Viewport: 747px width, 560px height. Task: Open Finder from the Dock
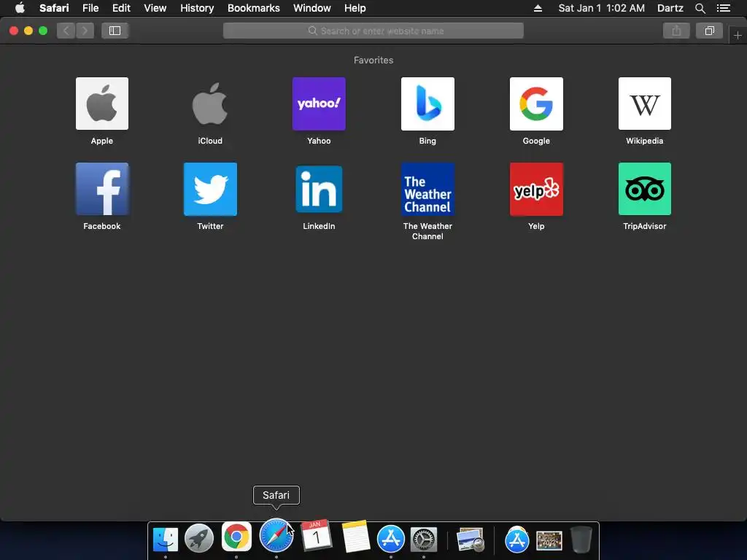point(166,539)
